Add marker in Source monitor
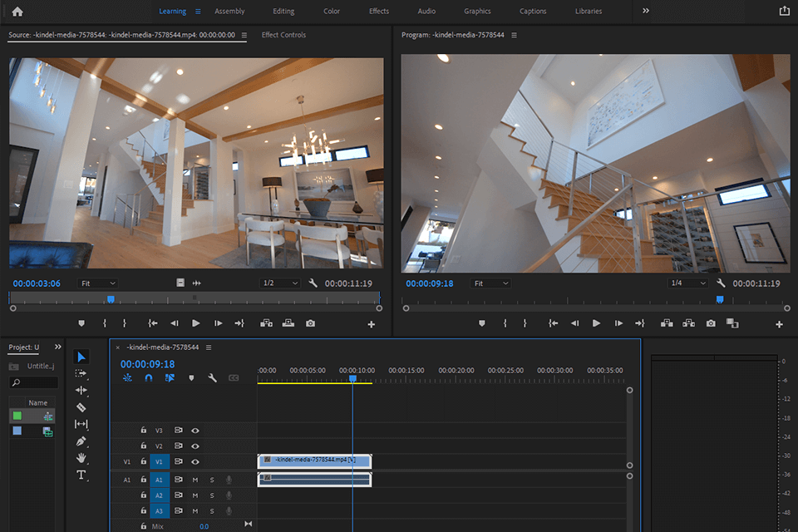This screenshot has width=798, height=532. [81, 323]
